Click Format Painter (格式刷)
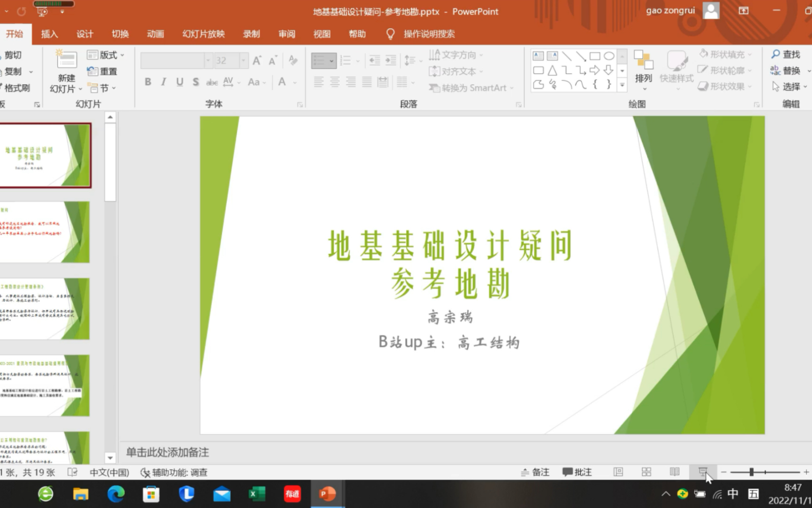The image size is (812, 508). [x=16, y=88]
